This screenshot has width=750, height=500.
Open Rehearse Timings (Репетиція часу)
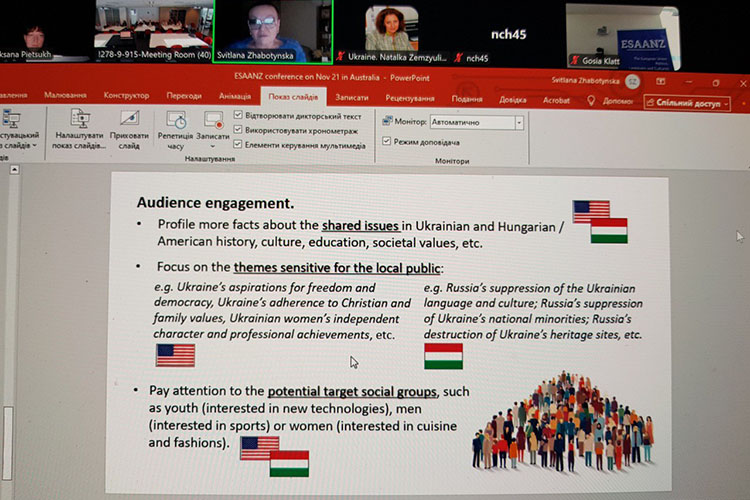click(176, 119)
